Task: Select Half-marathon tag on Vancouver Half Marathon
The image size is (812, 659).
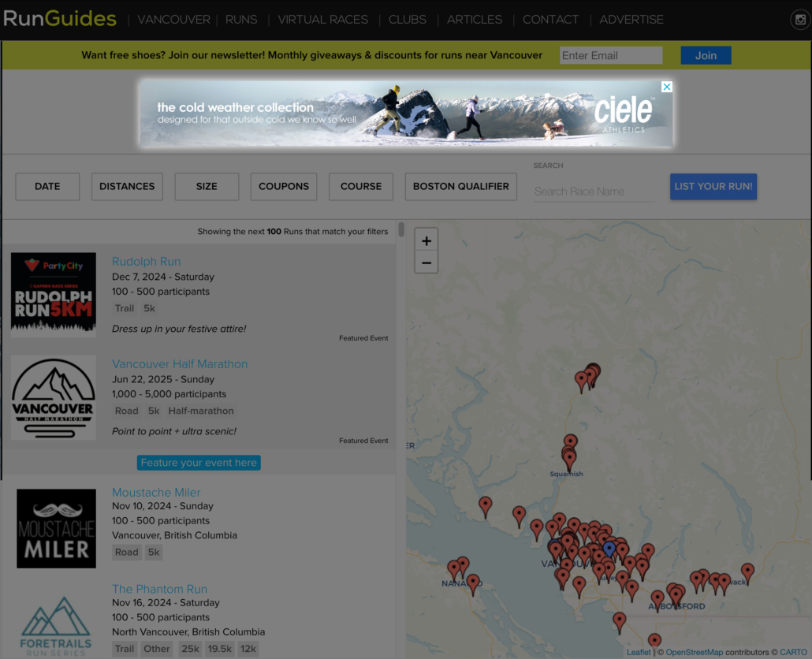Action: coord(201,411)
